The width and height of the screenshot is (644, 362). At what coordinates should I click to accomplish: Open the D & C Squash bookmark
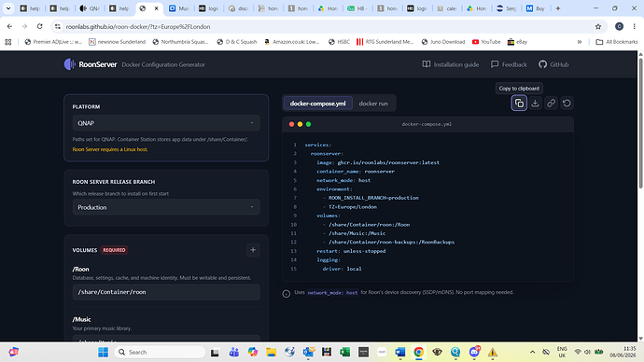coord(237,42)
